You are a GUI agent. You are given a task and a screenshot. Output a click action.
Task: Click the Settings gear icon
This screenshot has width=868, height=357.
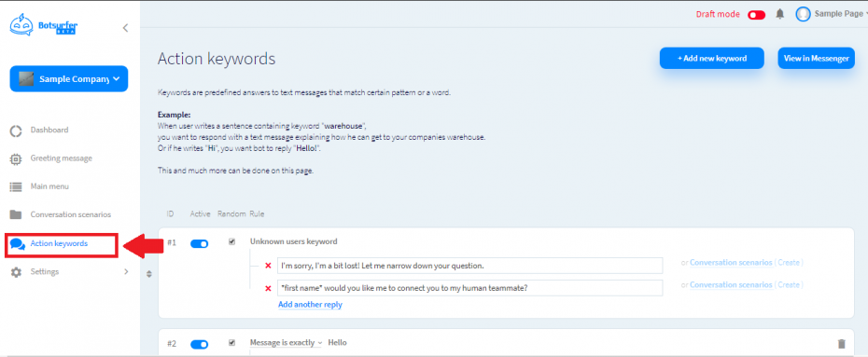pos(16,272)
